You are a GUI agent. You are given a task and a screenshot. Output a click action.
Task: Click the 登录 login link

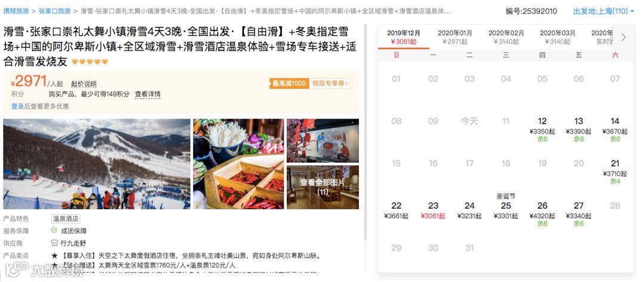pyautogui.click(x=18, y=106)
